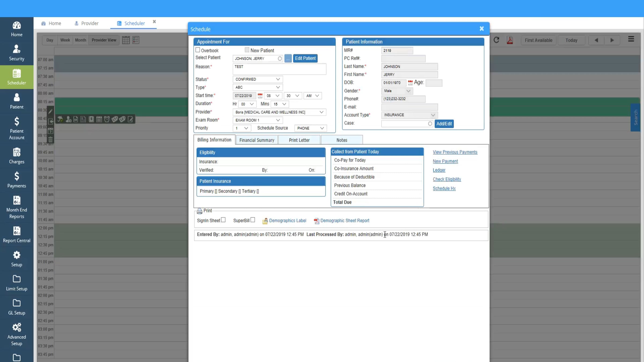Open the Duration Mins dropdown

[x=280, y=104]
